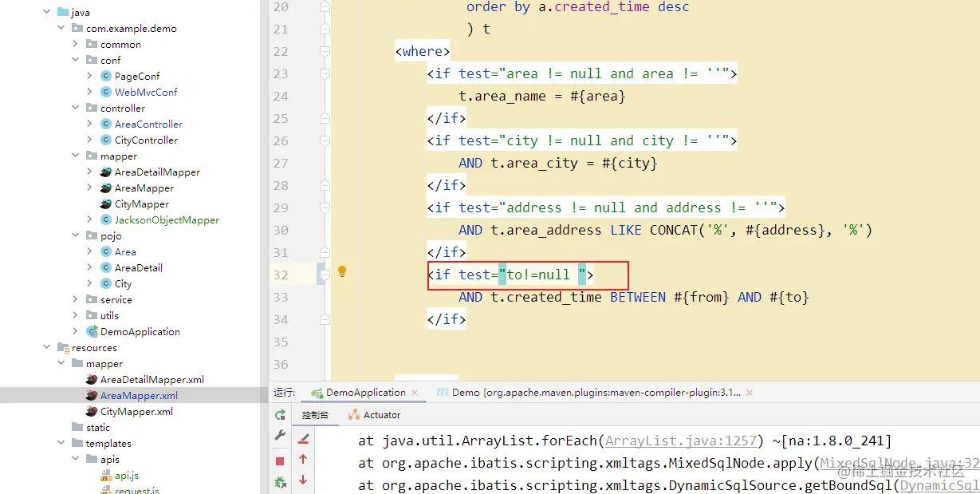Click the t.area_name = #{area} line
The height and width of the screenshot is (494, 980).
[x=542, y=96]
